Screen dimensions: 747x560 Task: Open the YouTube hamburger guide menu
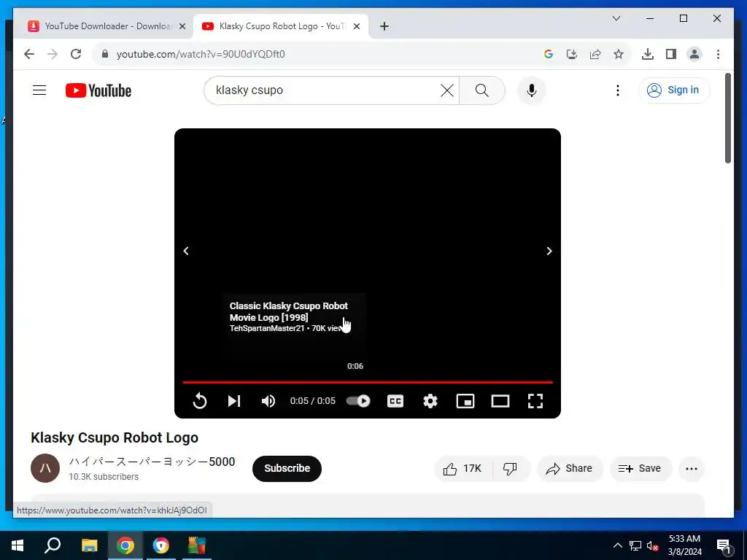[39, 90]
